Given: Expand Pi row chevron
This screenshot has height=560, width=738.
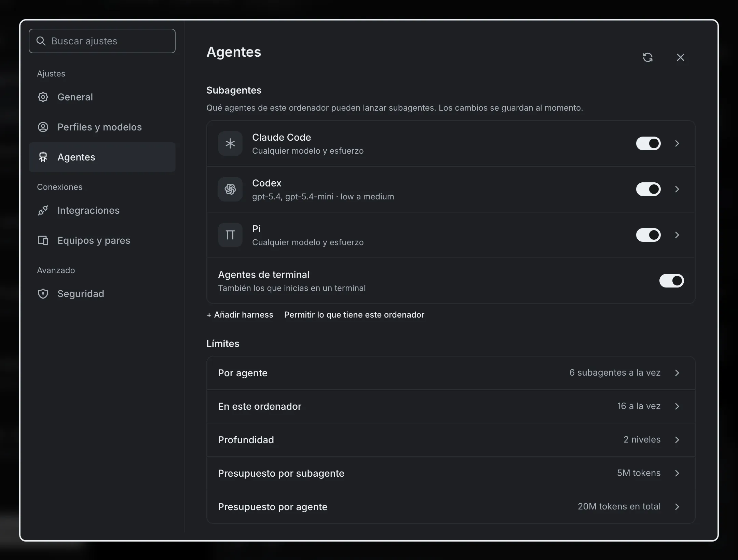Looking at the screenshot, I should [677, 235].
